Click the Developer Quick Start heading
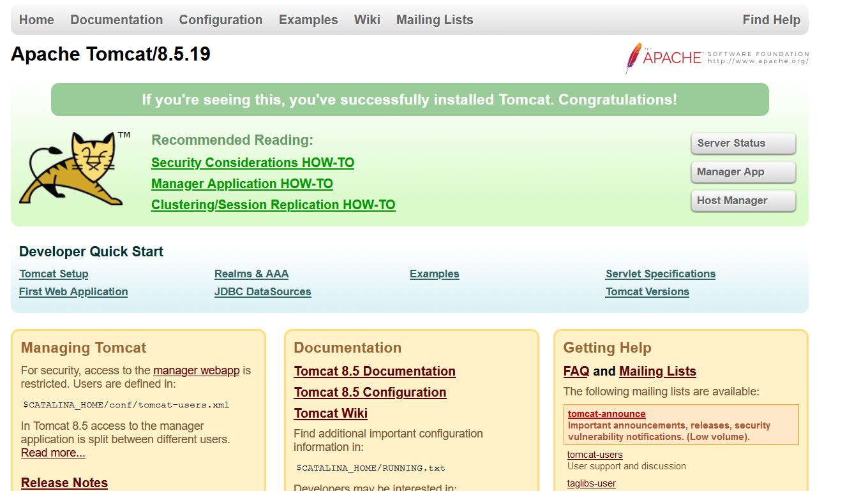868x491 pixels. 91,252
